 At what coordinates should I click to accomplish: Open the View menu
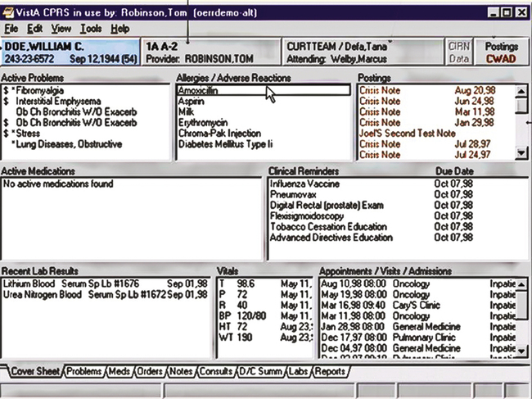tap(60, 29)
